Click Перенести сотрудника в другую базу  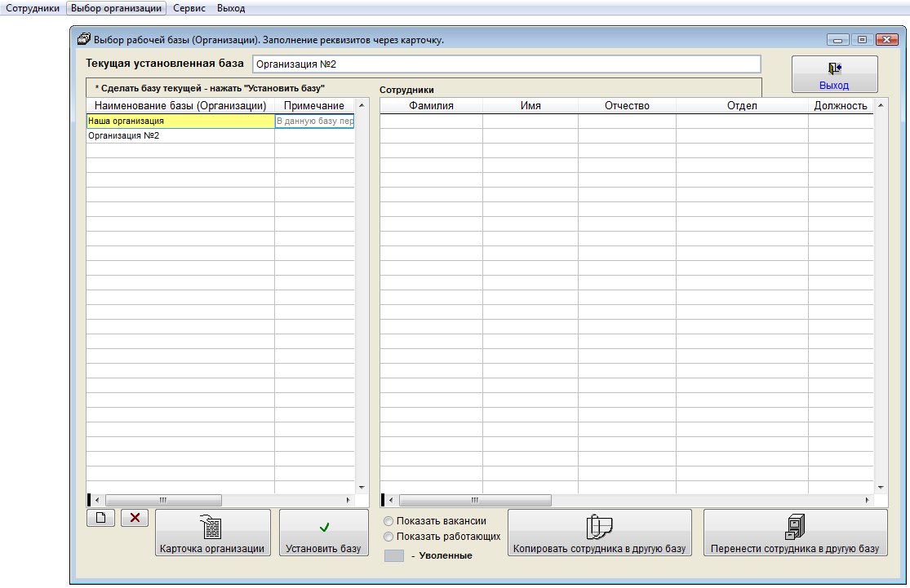(795, 533)
